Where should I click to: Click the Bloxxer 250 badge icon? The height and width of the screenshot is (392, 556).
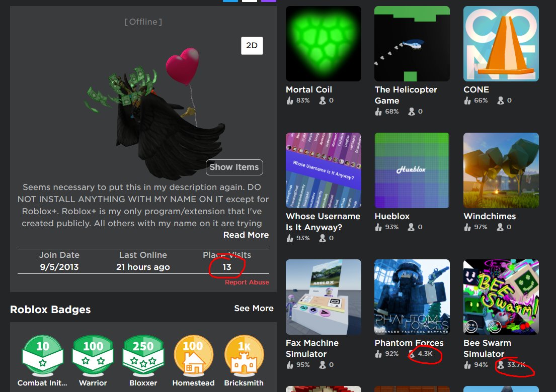pyautogui.click(x=143, y=355)
